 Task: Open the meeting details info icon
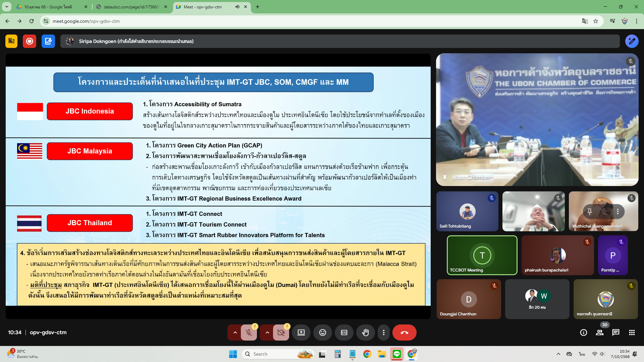click(584, 333)
